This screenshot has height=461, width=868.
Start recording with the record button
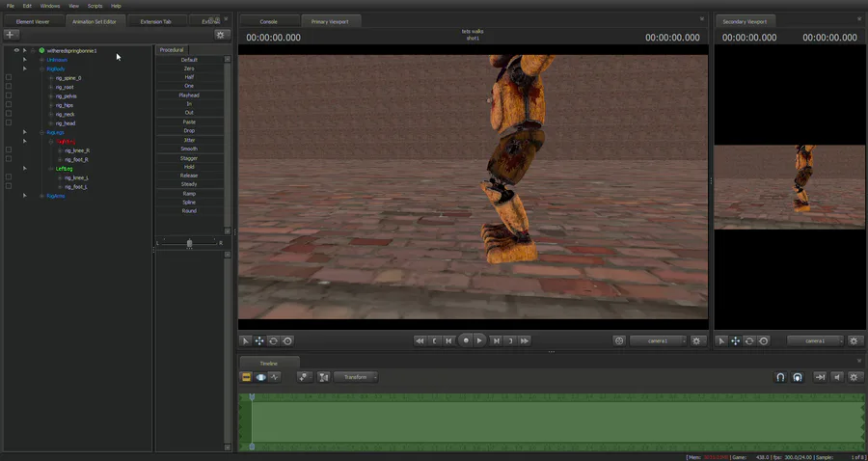[466, 340]
